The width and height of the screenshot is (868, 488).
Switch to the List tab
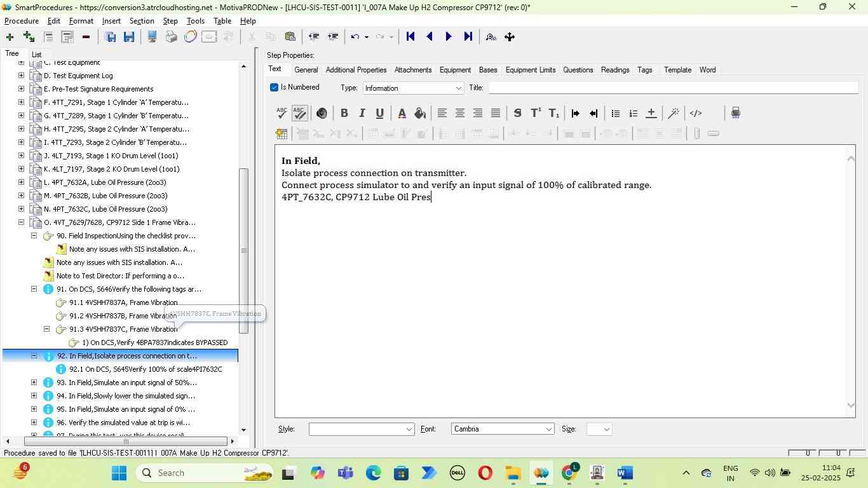coord(36,55)
